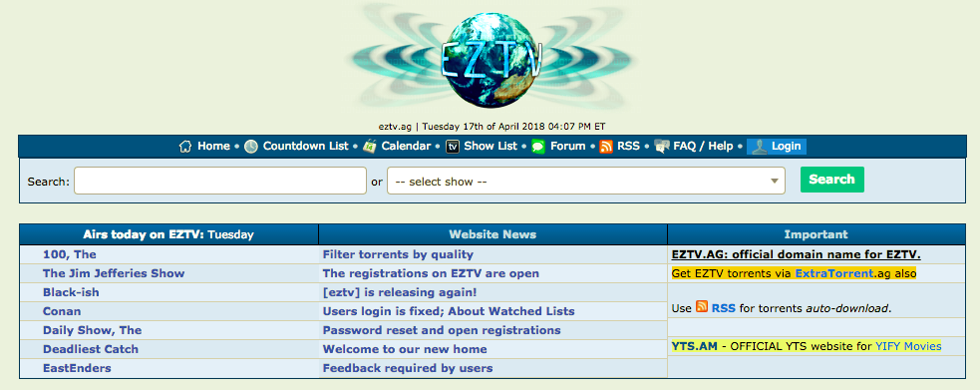Expand the select show dropdown

[x=585, y=181]
